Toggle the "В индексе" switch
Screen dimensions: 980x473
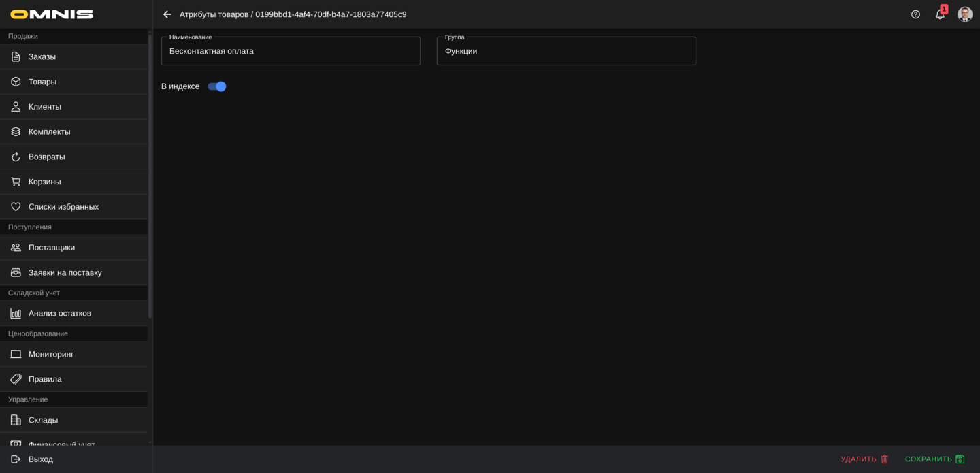click(217, 86)
